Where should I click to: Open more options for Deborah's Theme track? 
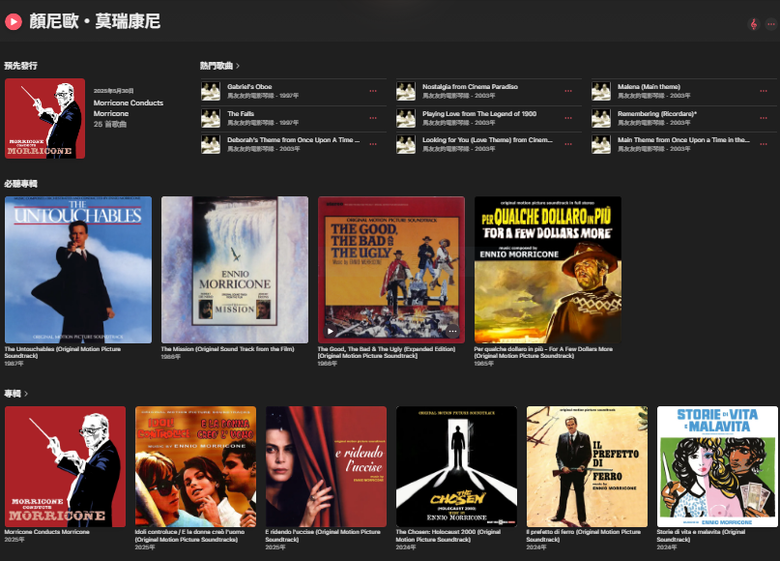pyautogui.click(x=373, y=144)
